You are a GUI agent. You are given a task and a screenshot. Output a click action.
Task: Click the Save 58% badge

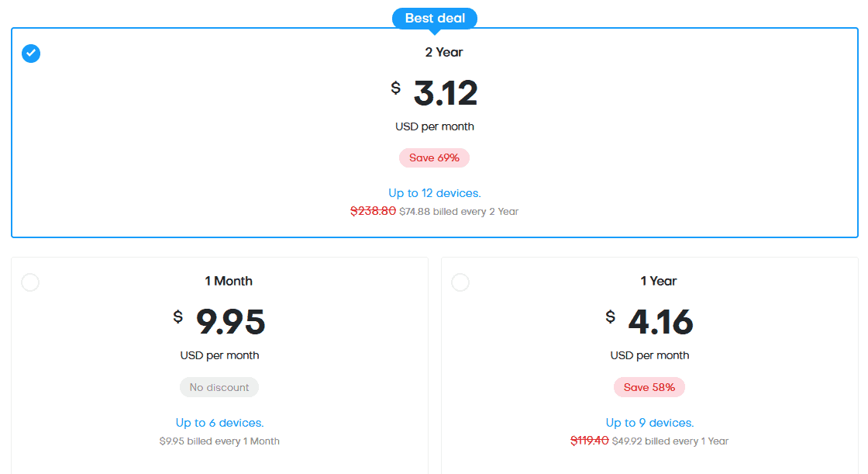pyautogui.click(x=649, y=387)
